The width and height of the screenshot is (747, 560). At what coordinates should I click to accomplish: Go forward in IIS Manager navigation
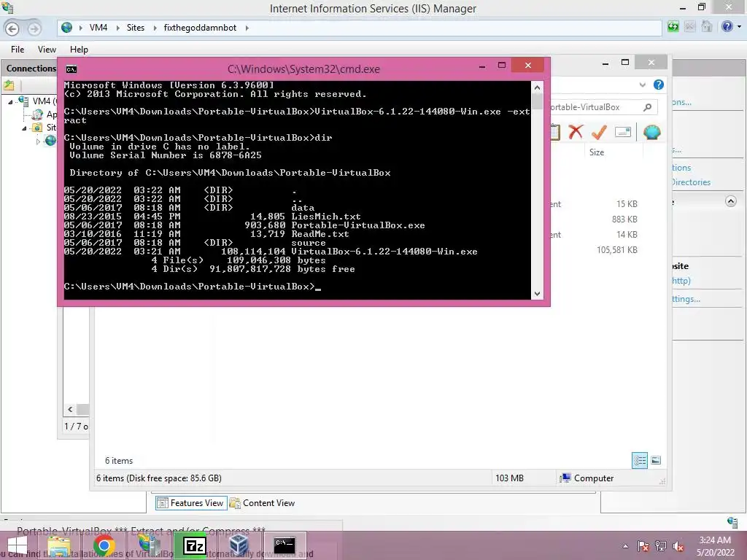coord(34,28)
